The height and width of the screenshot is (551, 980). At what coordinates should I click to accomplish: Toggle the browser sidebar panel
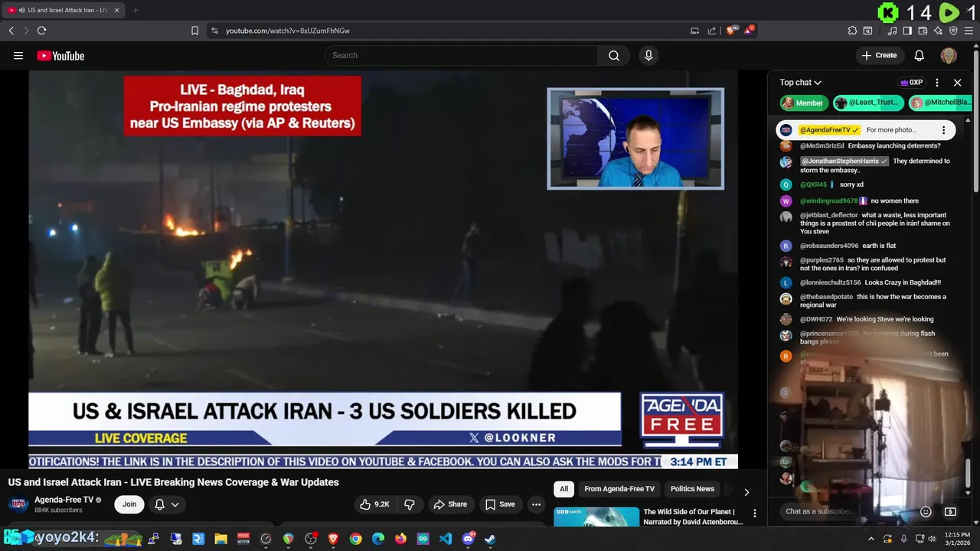point(907,31)
